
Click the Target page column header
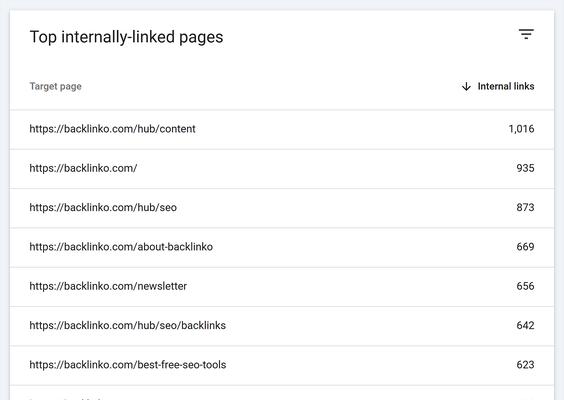pos(55,86)
